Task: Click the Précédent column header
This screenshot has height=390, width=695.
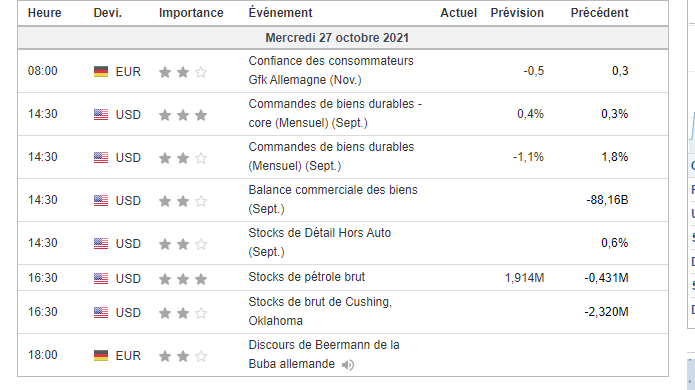Action: tap(599, 12)
